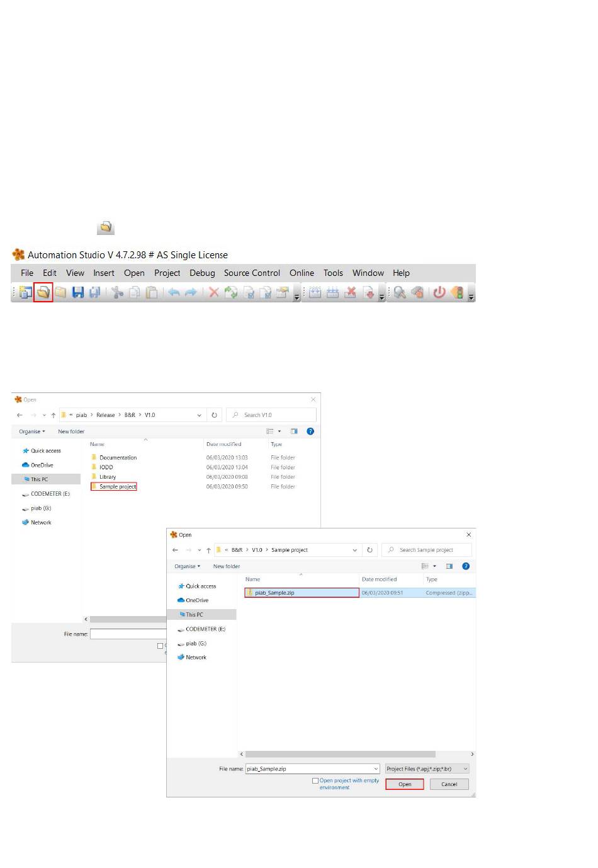
Task: Click New folder in Sample project dialog
Action: tap(227, 566)
